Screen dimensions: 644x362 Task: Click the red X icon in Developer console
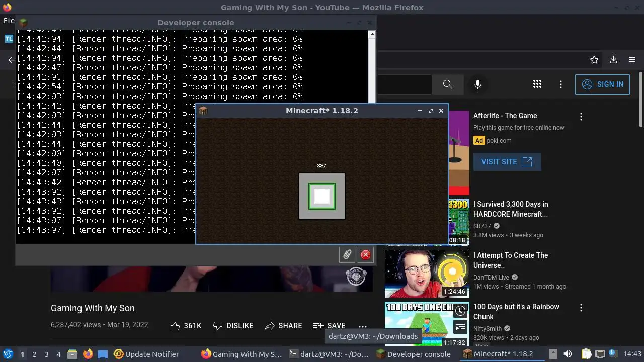(x=366, y=255)
